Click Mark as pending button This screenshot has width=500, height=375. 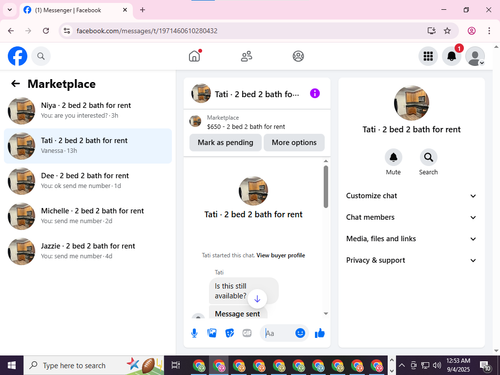225,143
